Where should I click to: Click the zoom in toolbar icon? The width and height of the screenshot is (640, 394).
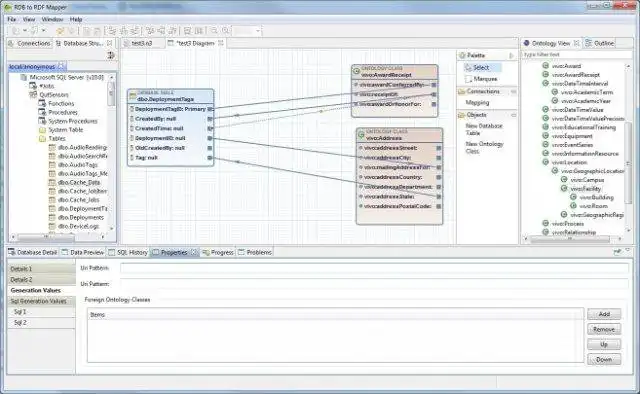225,31
